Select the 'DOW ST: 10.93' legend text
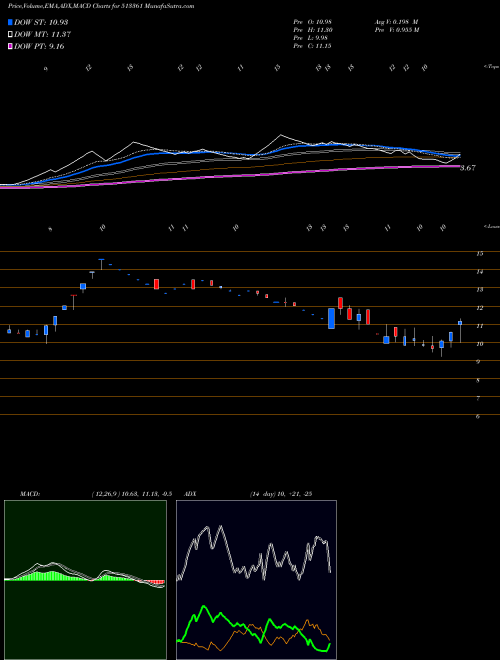 tap(41, 22)
